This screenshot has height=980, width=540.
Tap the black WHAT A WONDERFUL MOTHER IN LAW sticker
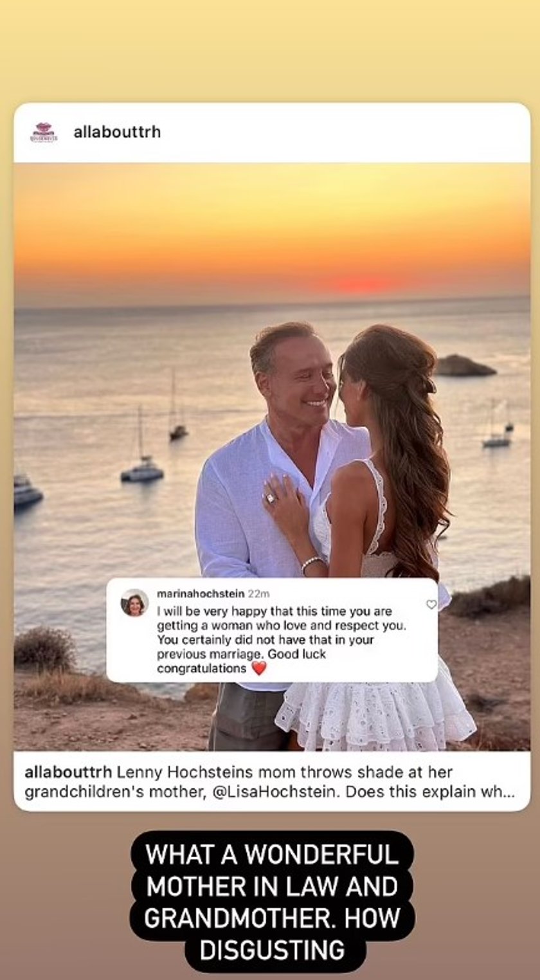tap(273, 901)
